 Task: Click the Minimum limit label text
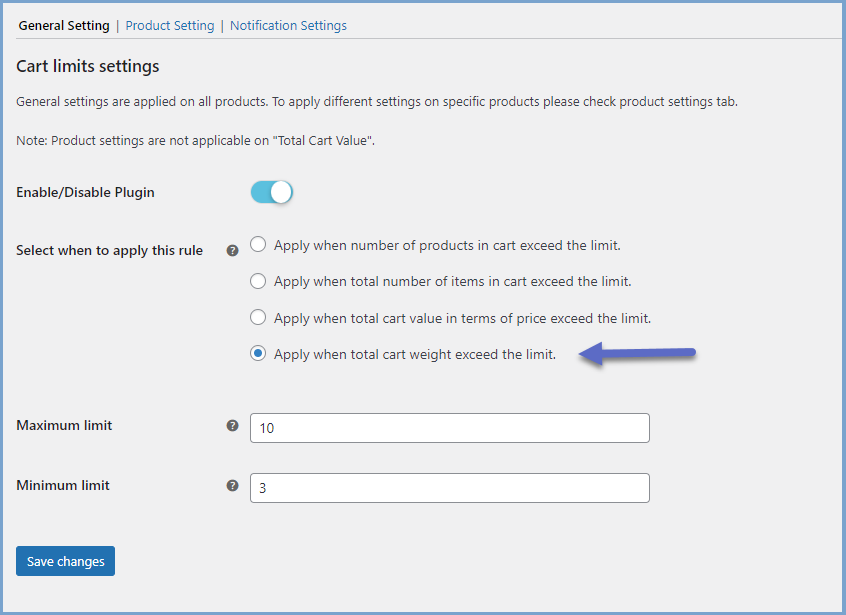(x=63, y=485)
